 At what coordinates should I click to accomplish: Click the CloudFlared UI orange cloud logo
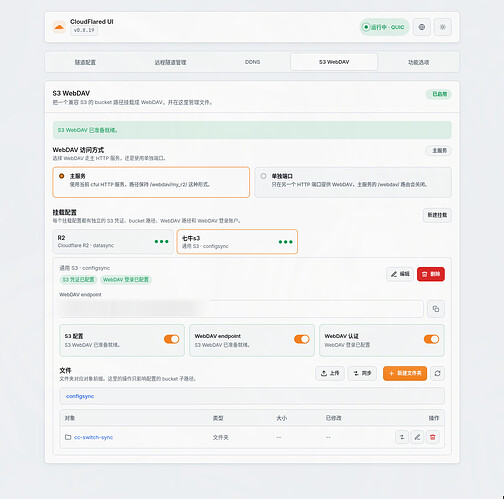coord(59,27)
